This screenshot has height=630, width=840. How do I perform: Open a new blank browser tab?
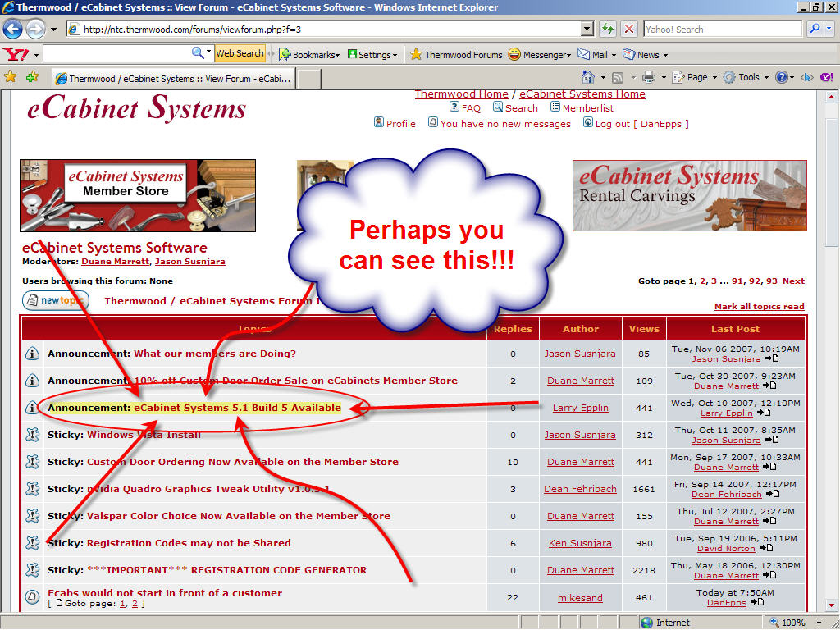309,79
